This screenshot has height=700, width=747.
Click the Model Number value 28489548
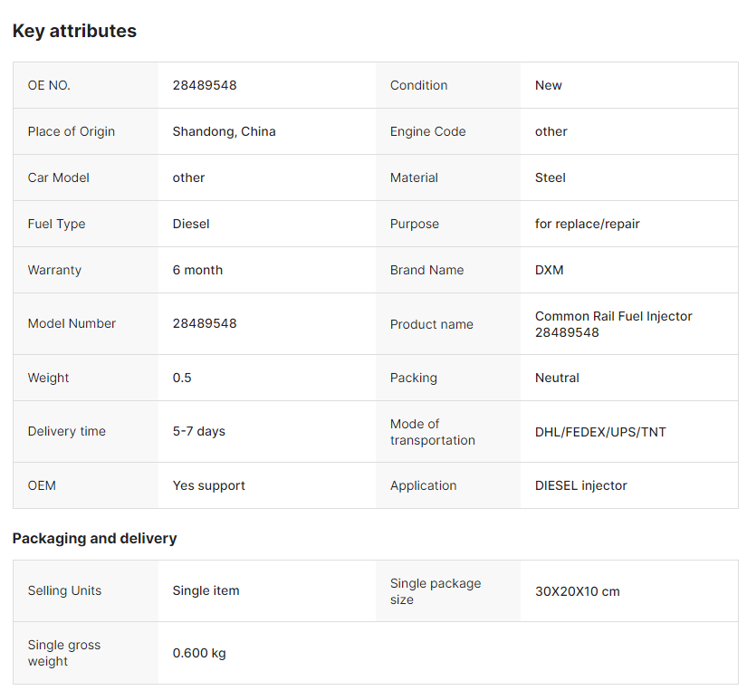pyautogui.click(x=205, y=323)
